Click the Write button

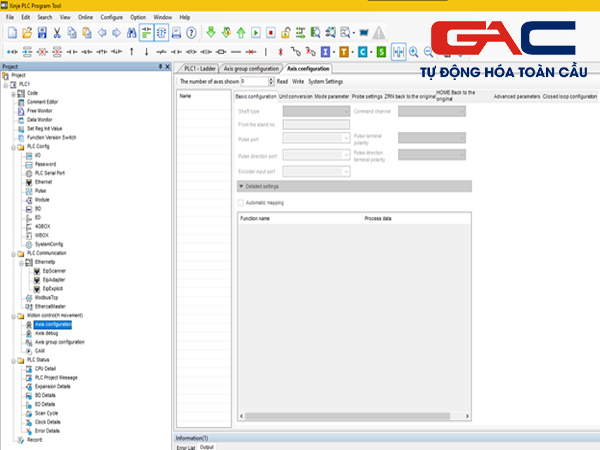298,80
